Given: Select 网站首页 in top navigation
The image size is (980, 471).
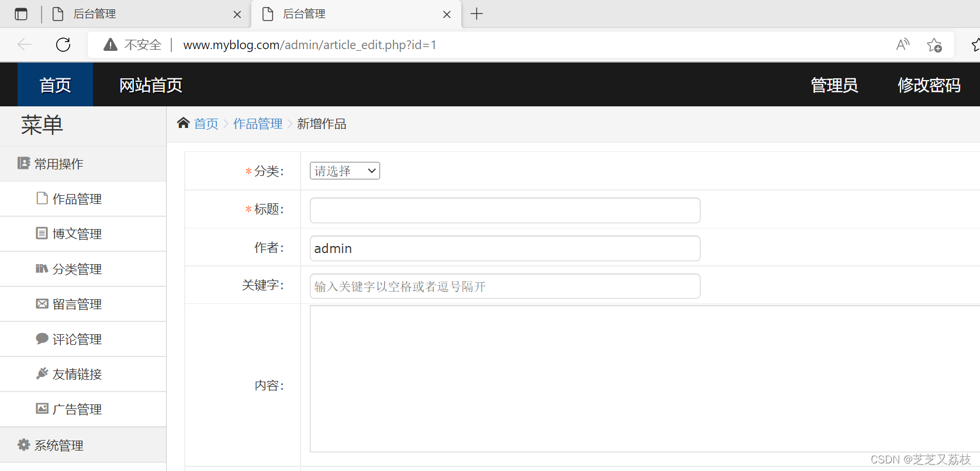Looking at the screenshot, I should coord(151,85).
